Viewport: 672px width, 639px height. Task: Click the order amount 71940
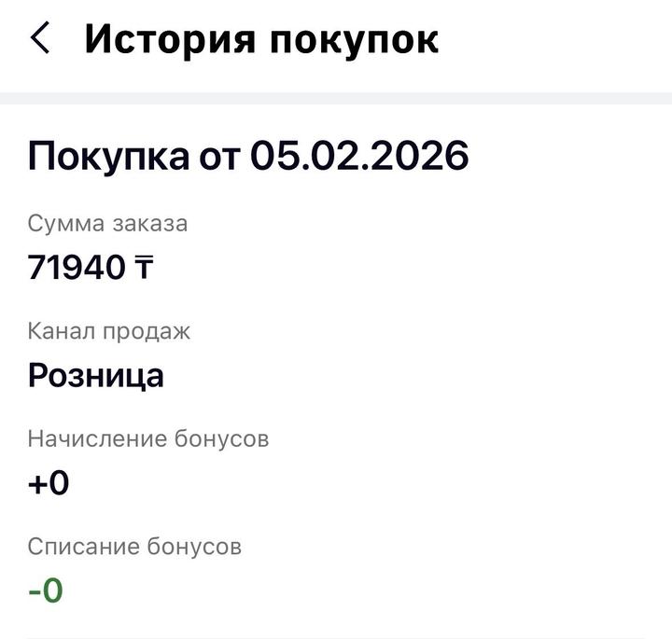click(76, 268)
